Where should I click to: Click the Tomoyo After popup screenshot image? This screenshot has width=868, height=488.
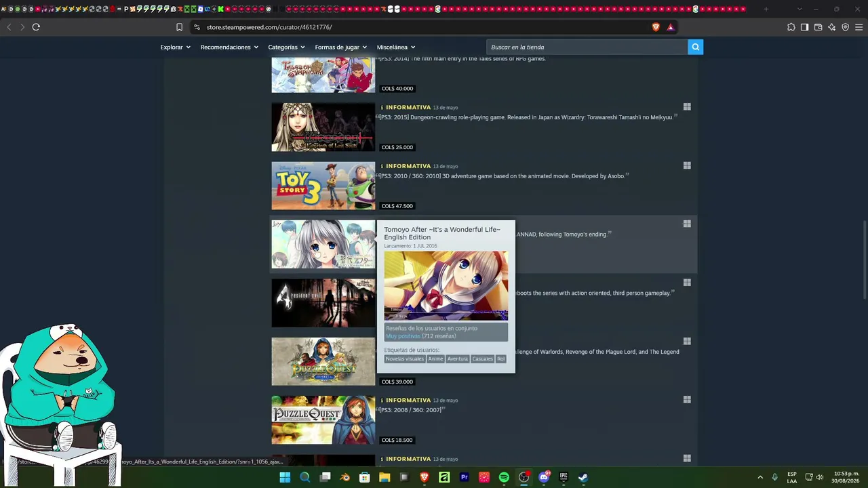point(446,285)
